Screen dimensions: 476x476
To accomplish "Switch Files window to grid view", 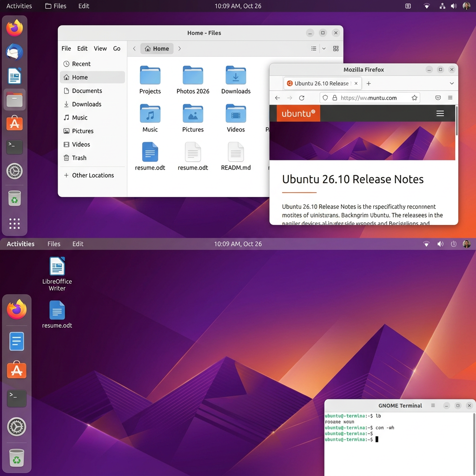I will 336,48.
